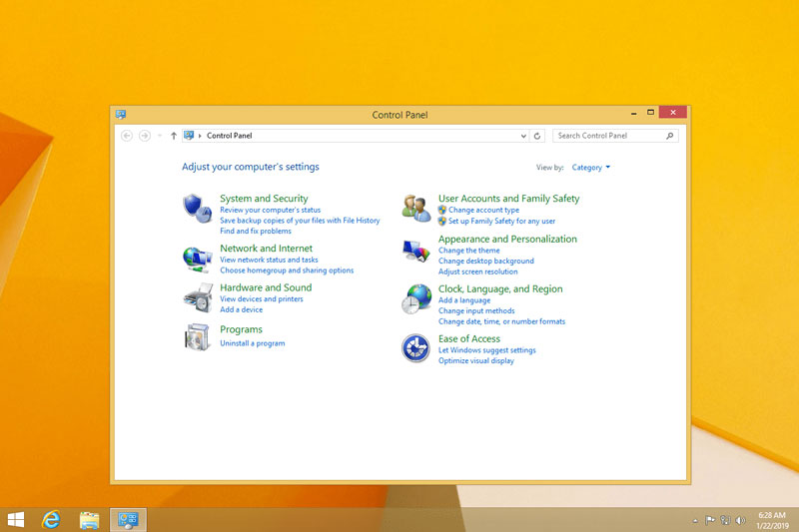
Task: Click Change account type
Action: pos(483,210)
